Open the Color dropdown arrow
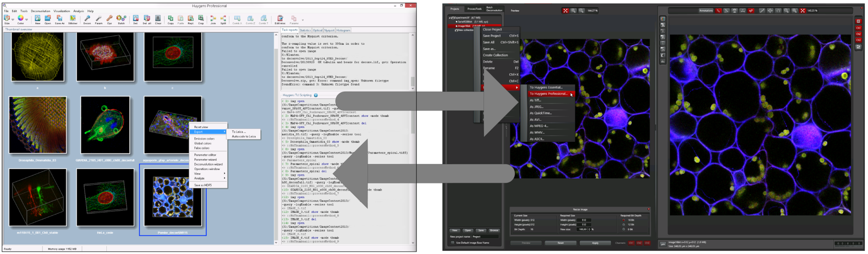The image size is (868, 254). [x=26, y=19]
